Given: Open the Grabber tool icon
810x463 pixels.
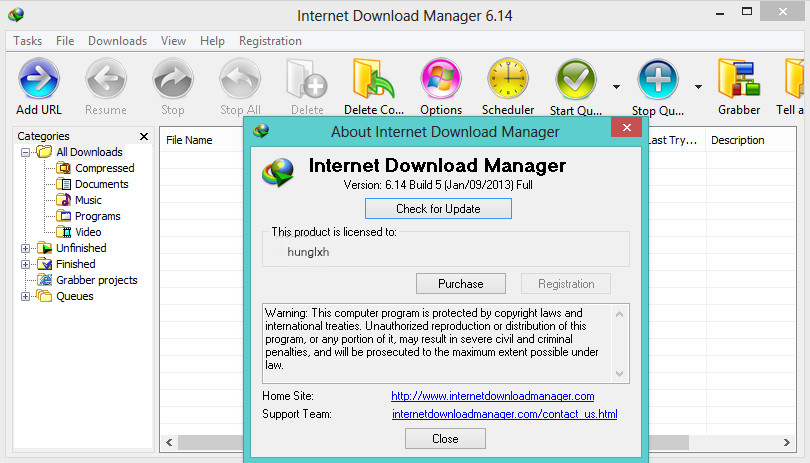Looking at the screenshot, I should click(x=739, y=79).
